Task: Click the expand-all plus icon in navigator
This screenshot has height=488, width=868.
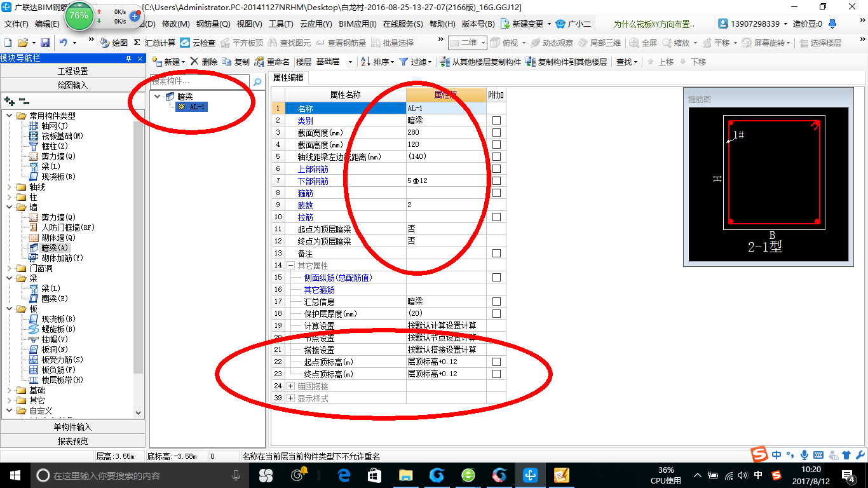Action: click(x=9, y=100)
